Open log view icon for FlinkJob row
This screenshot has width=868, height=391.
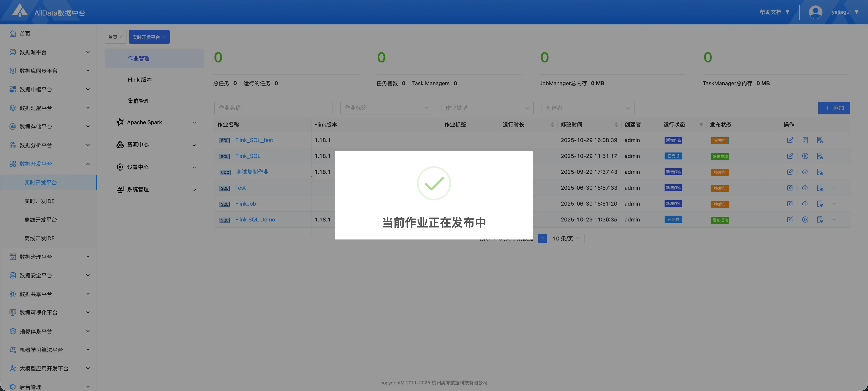click(820, 204)
